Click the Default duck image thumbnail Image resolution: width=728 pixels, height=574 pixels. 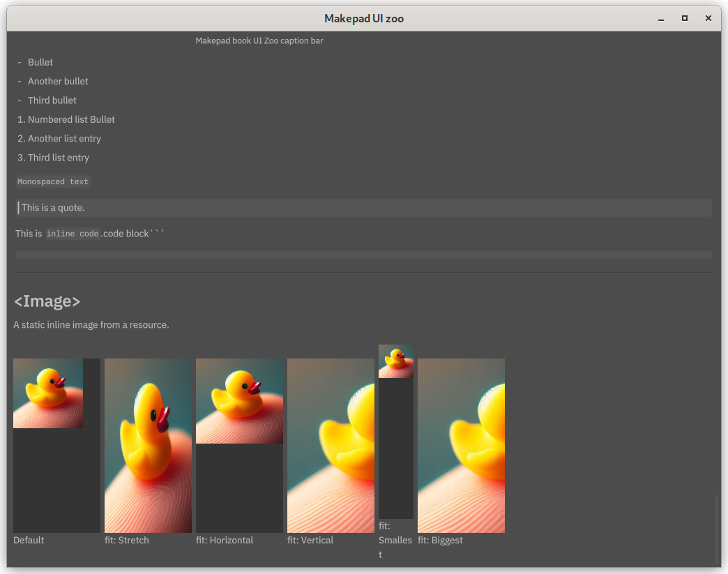48,393
